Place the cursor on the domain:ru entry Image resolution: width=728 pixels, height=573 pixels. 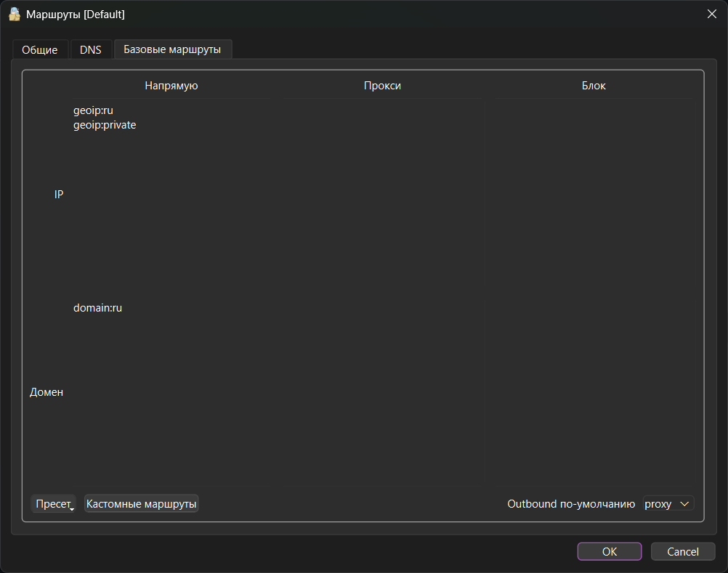[97, 308]
